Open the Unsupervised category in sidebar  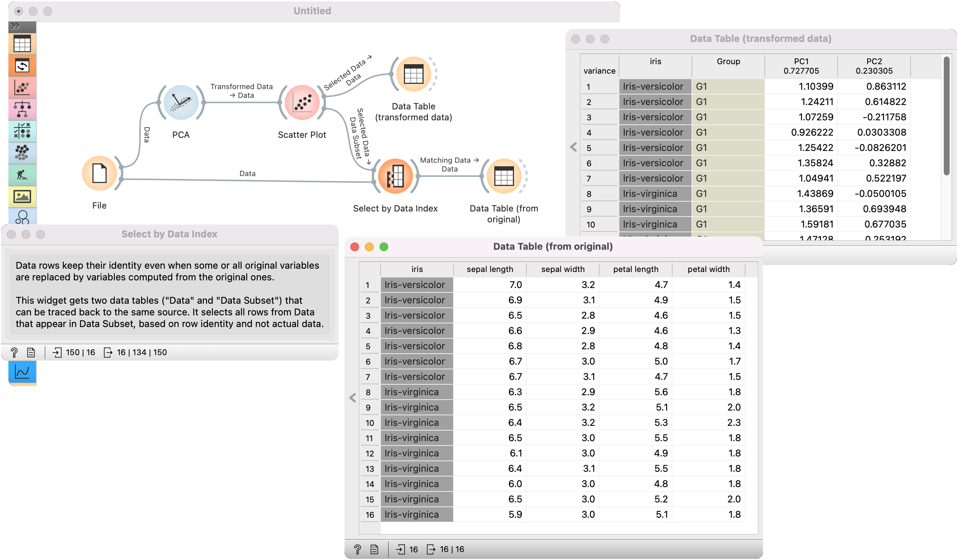22,153
